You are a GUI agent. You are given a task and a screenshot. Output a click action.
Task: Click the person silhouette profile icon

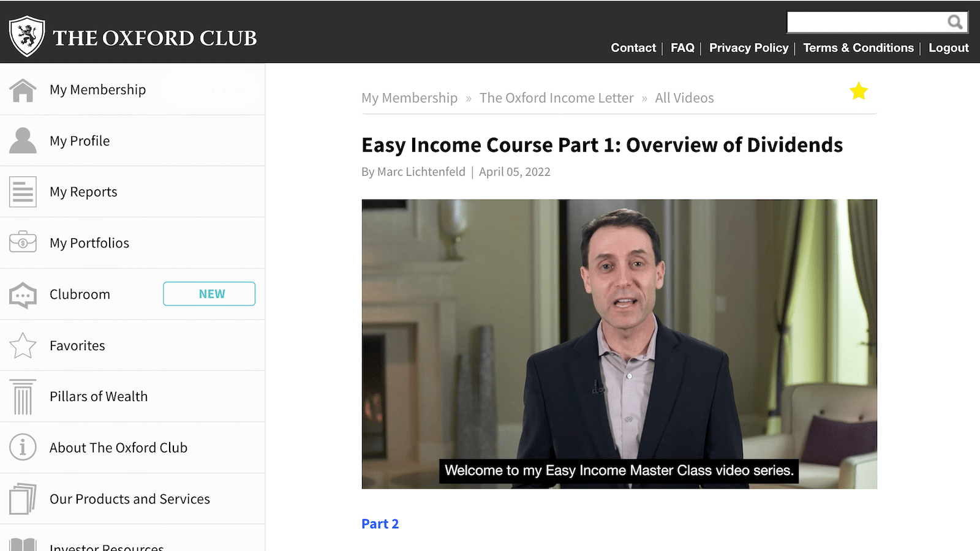pyautogui.click(x=23, y=141)
